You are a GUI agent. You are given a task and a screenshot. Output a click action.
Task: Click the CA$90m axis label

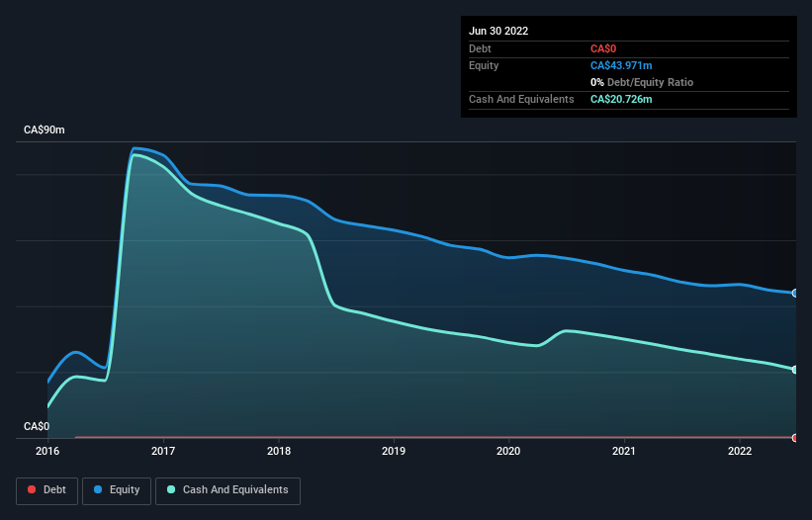pos(45,130)
